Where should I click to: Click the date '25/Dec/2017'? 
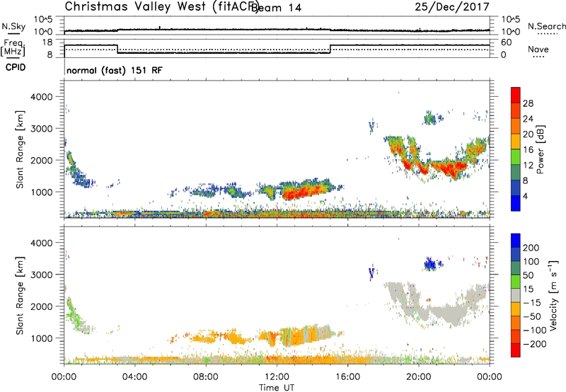point(452,7)
